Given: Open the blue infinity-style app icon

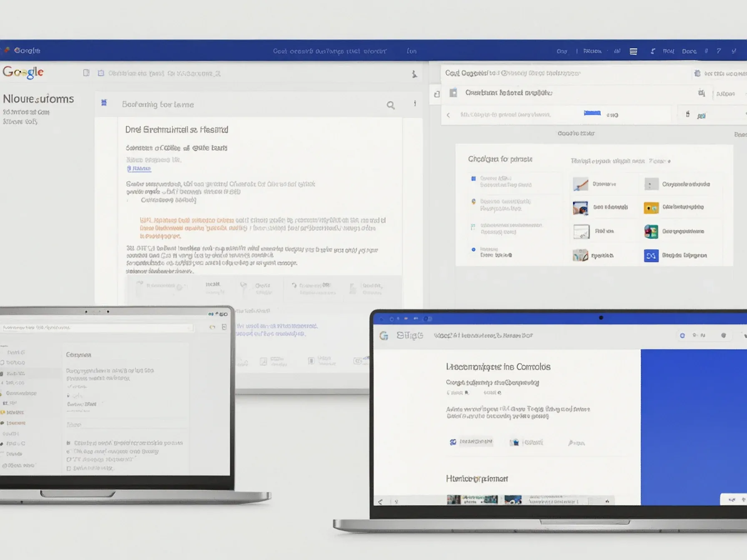Looking at the screenshot, I should coord(651,255).
